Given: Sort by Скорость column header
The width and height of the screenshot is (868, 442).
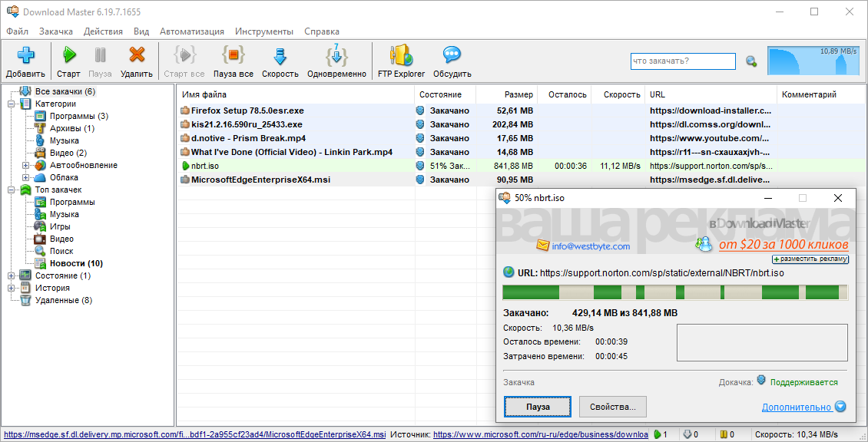Looking at the screenshot, I should 618,94.
